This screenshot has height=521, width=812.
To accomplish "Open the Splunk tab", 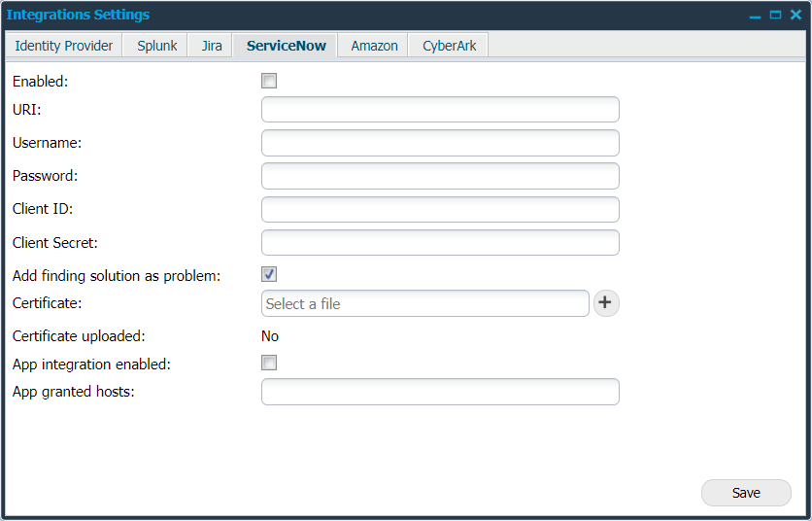I will click(156, 46).
